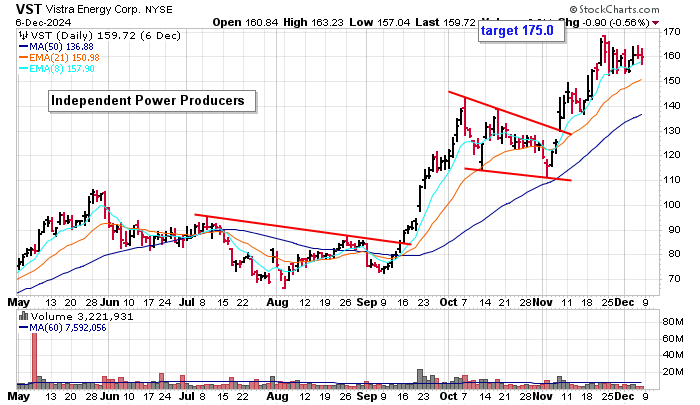The height and width of the screenshot is (405, 700).
Task: Select the High 163.23 value
Action: click(313, 22)
